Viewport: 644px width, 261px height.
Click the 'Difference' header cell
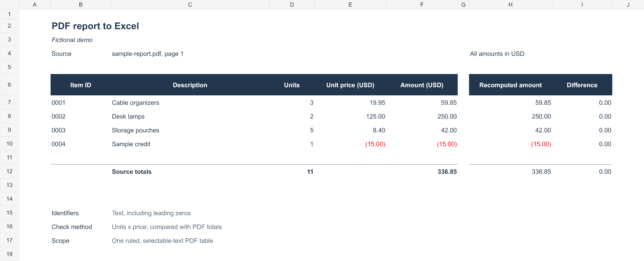coord(582,85)
